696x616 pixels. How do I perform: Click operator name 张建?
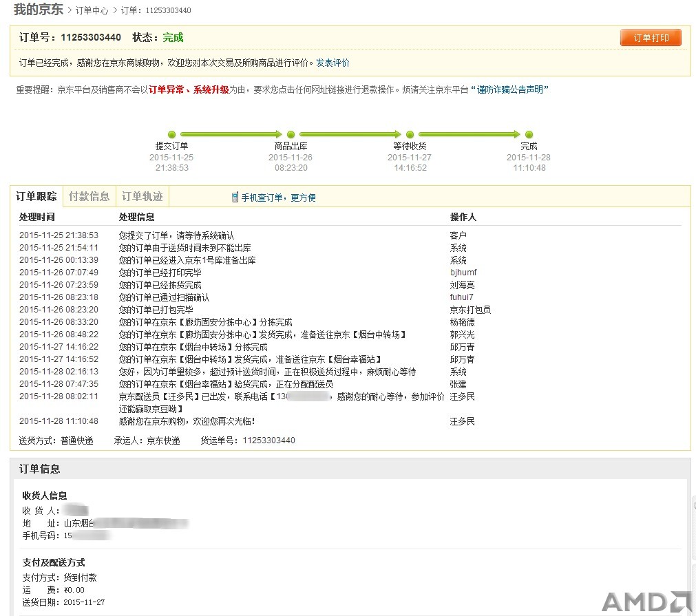458,384
